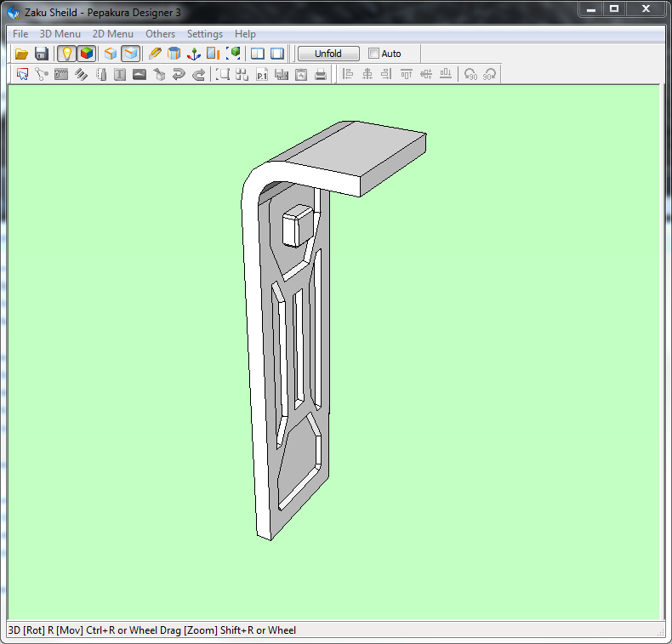
Task: Toggle the open cube unfold view icon
Action: point(130,54)
